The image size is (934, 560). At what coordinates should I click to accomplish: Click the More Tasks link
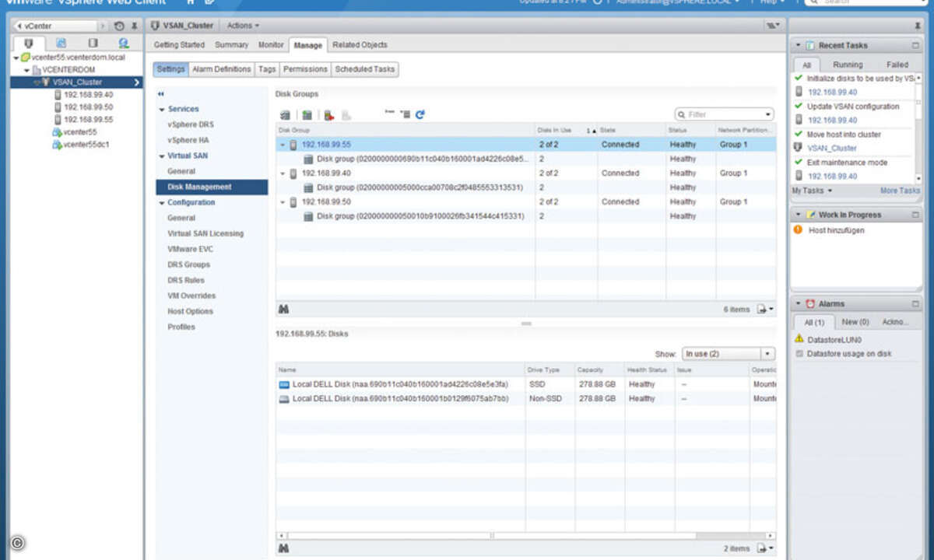click(900, 191)
